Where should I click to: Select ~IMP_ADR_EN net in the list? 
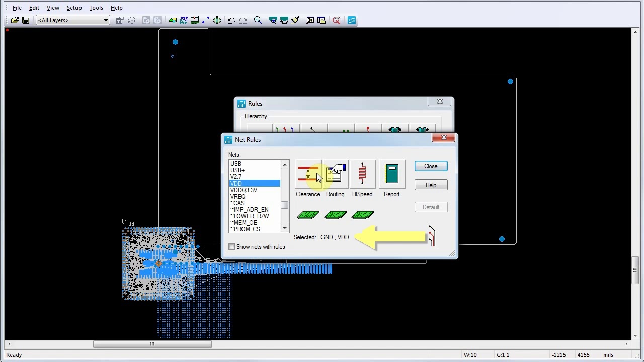click(x=255, y=210)
